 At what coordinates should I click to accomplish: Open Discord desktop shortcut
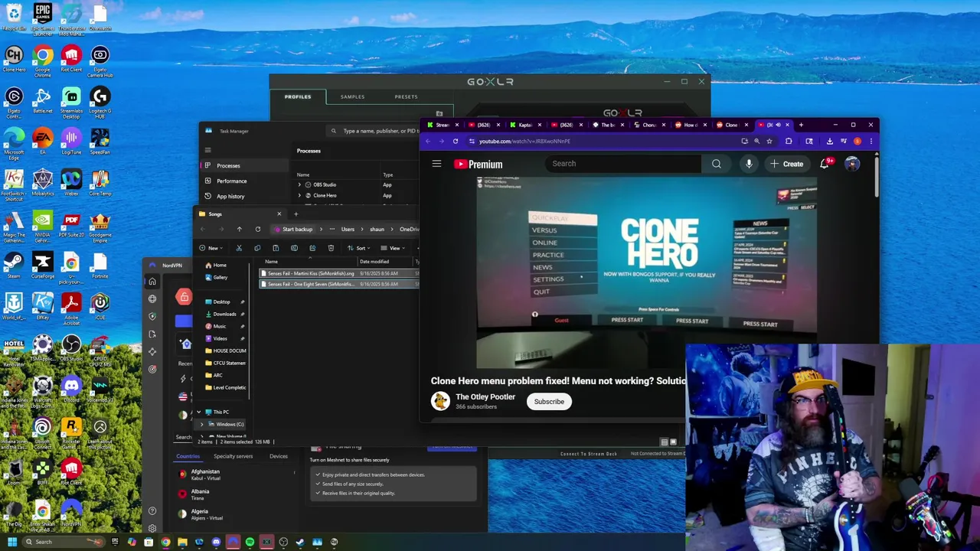coord(71,390)
